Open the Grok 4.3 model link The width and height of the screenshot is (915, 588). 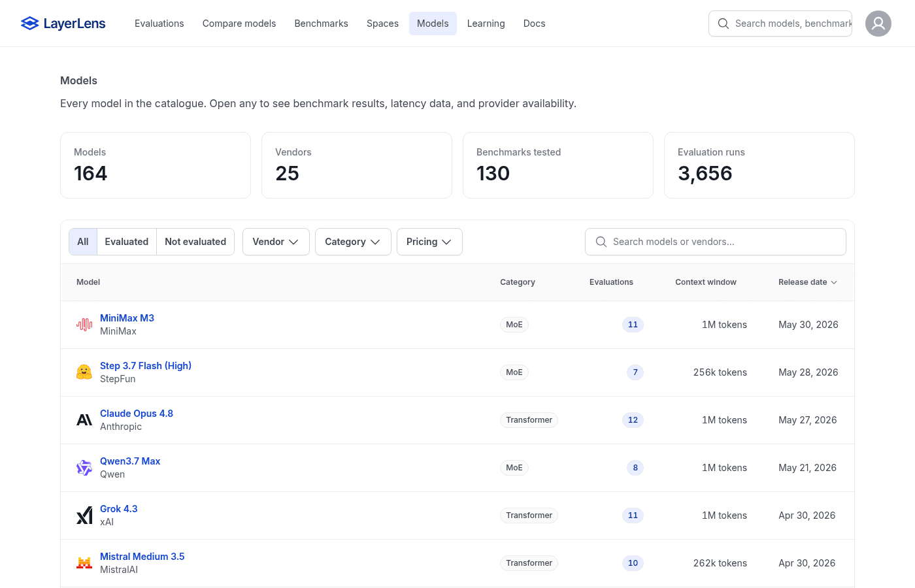(x=119, y=509)
